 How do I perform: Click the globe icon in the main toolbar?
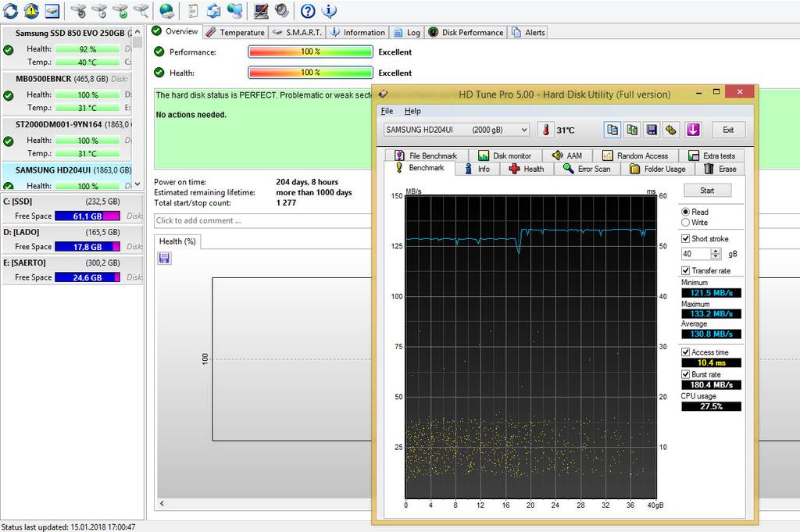166,10
